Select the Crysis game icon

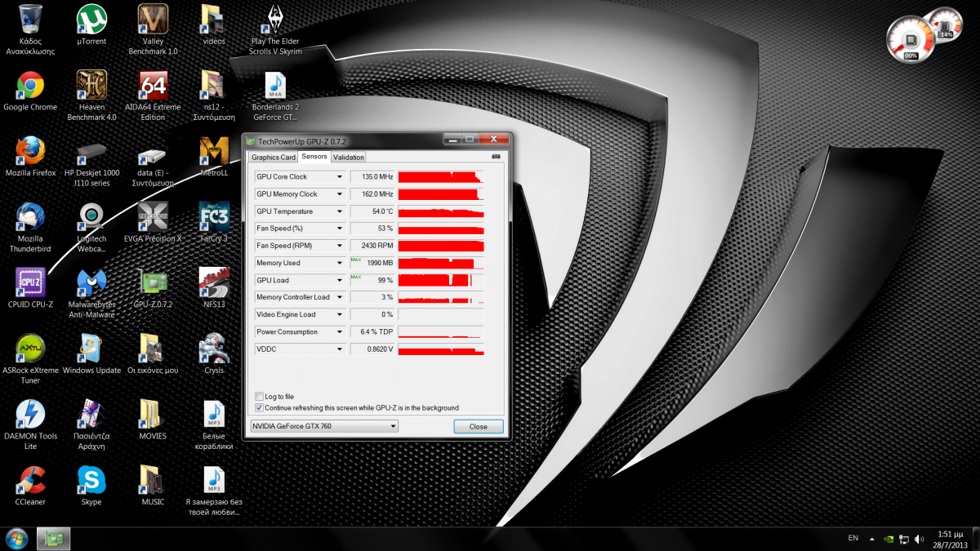pos(214,354)
